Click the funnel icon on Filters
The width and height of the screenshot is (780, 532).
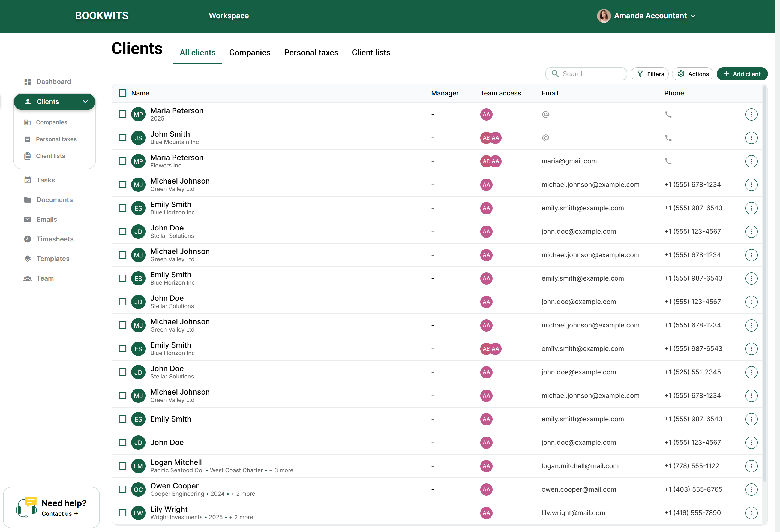pyautogui.click(x=640, y=74)
